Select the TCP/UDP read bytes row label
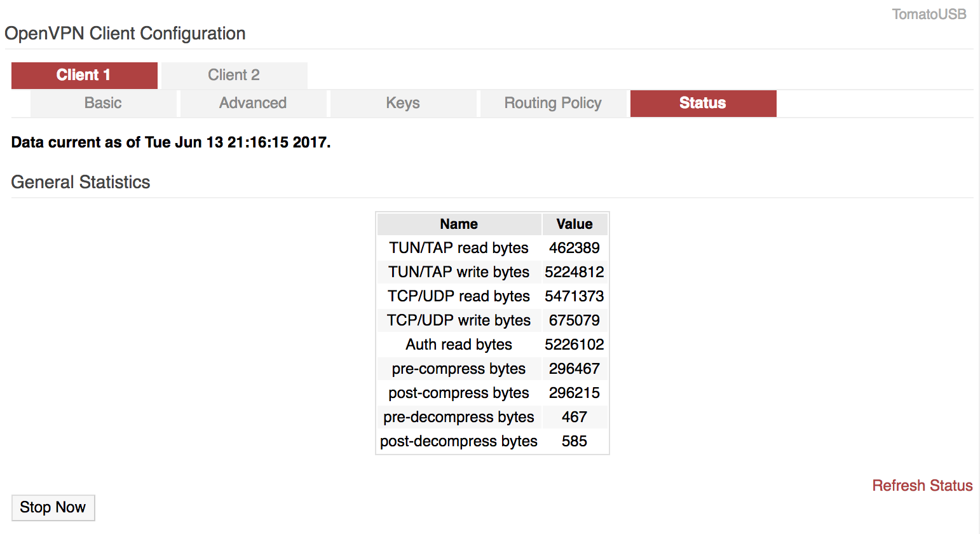The height and width of the screenshot is (534, 980). [459, 296]
